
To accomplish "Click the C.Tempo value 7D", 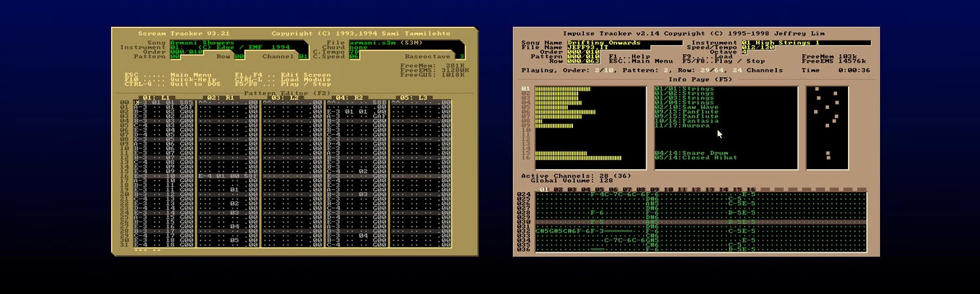I will click(x=353, y=52).
